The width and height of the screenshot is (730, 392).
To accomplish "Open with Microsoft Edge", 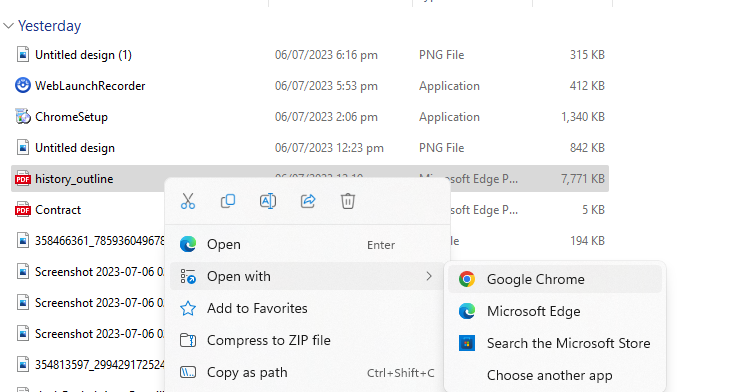I will coord(554,311).
